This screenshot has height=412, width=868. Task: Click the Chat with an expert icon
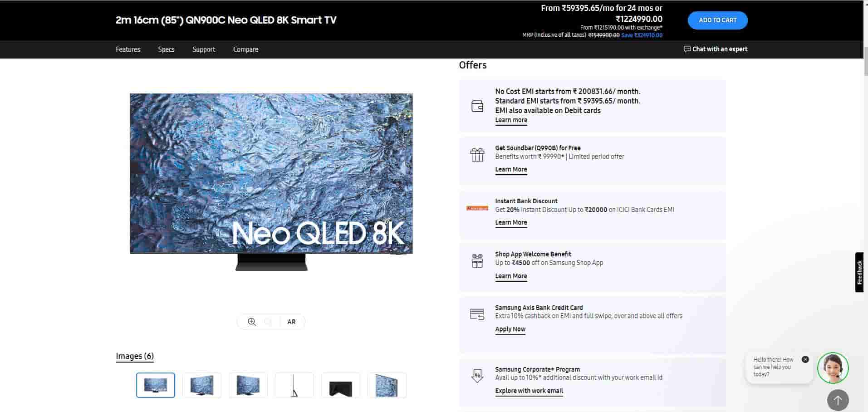pos(687,49)
